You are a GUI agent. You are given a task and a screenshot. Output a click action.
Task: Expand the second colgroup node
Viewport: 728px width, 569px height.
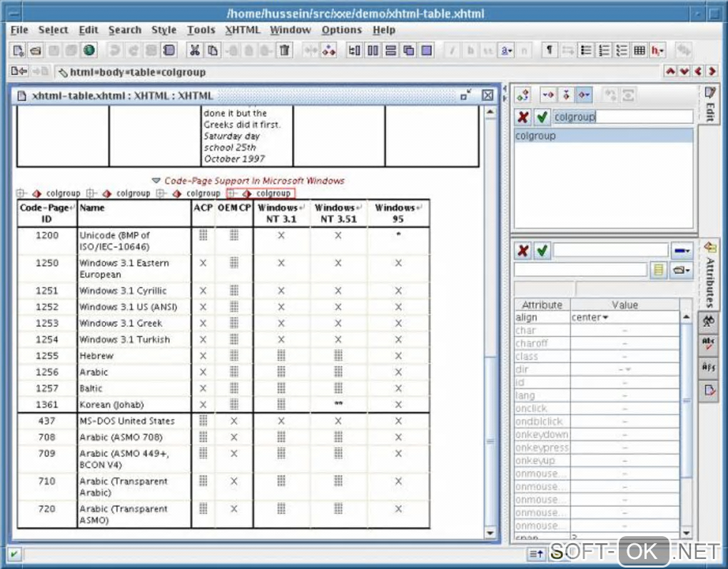(91, 193)
